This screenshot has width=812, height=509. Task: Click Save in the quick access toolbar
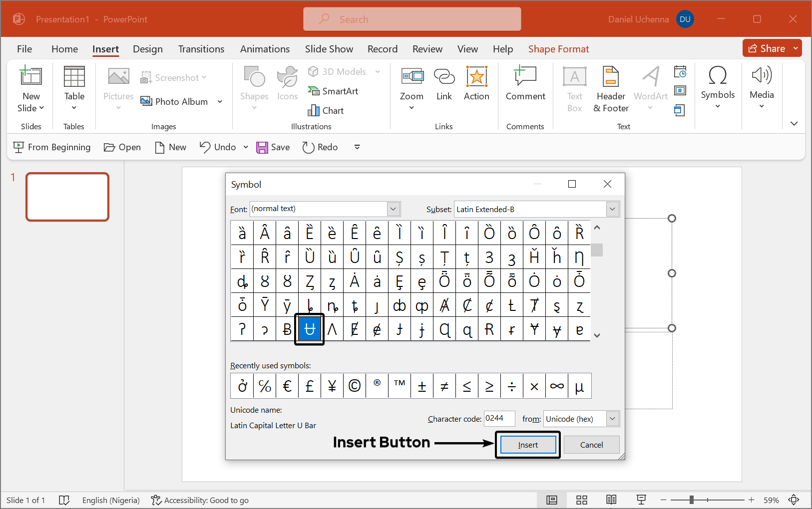(x=273, y=147)
